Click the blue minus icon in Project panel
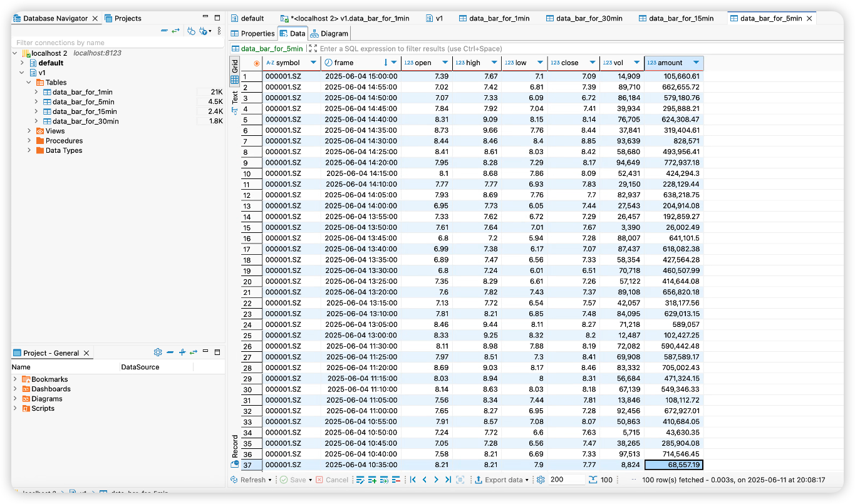Viewport: 855px width, 504px height. pyautogui.click(x=170, y=352)
